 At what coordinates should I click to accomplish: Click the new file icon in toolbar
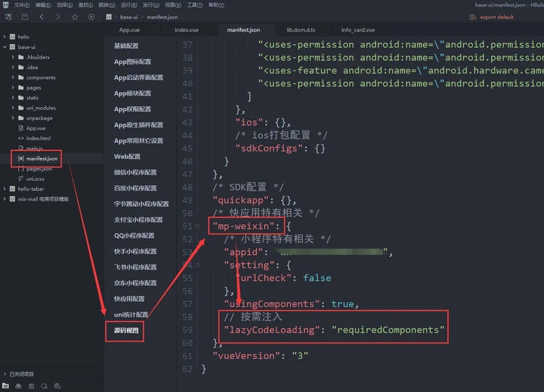(x=8, y=17)
